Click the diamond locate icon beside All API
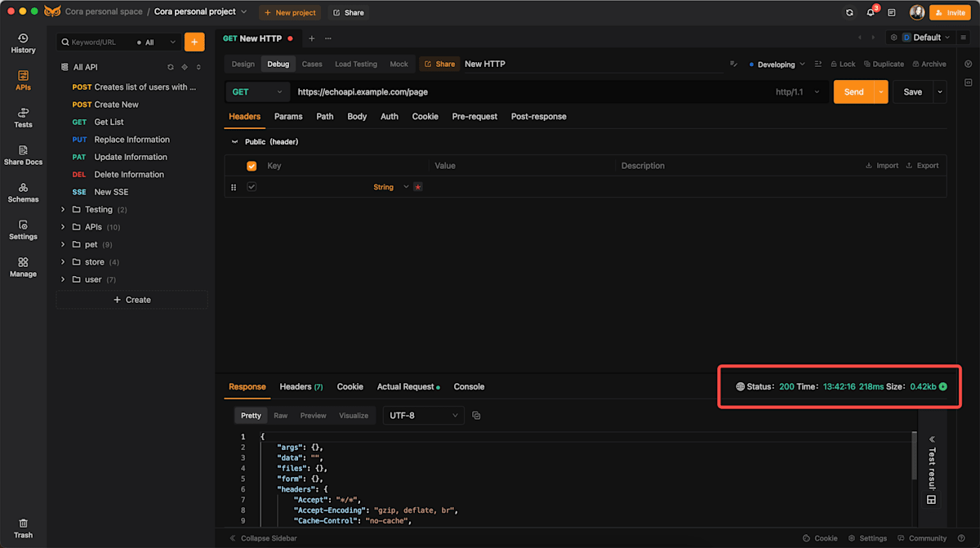The width and height of the screenshot is (980, 548). pos(185,67)
